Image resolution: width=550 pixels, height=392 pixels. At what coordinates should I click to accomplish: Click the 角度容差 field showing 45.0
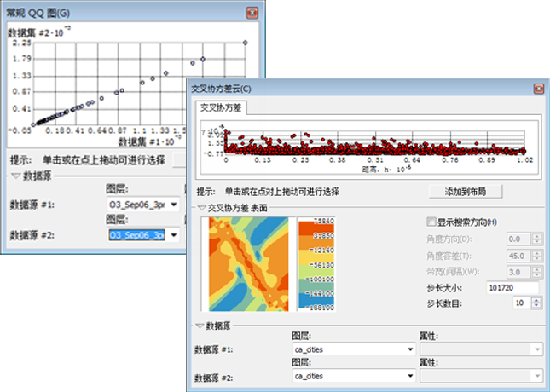pos(519,256)
